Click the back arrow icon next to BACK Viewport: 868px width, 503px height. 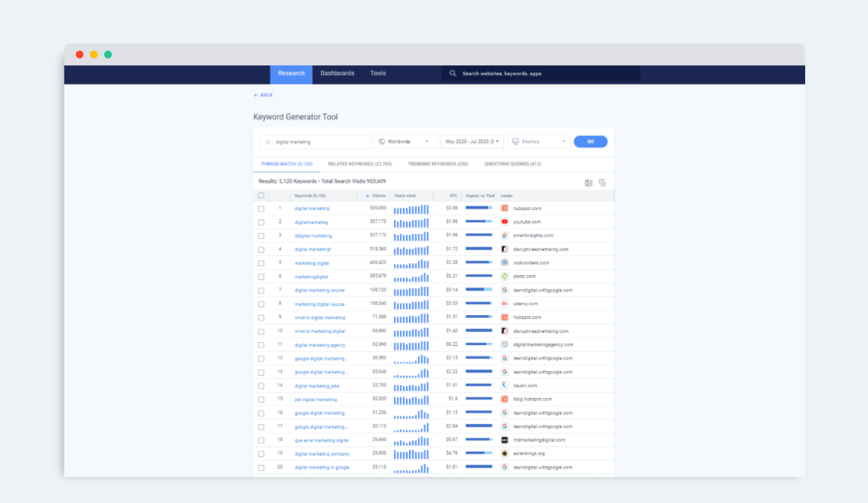(256, 95)
